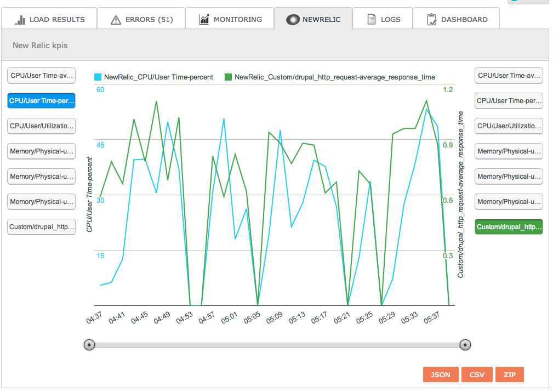553x392 pixels.
Task: Toggle right active green Custom/drupal_http... metric
Action: (509, 227)
